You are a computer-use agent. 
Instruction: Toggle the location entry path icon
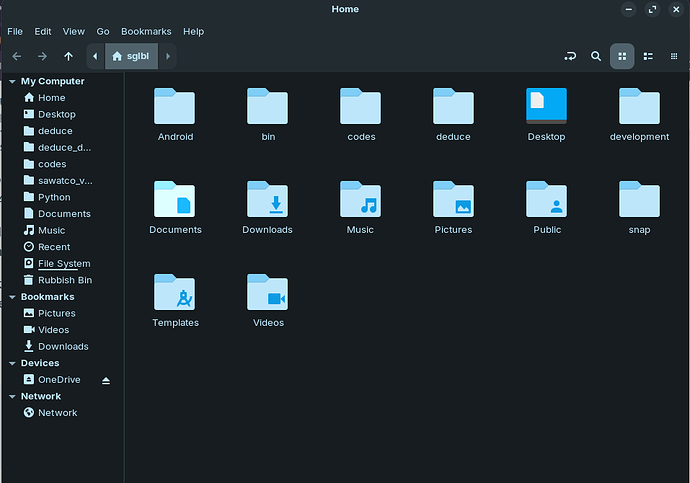tap(570, 57)
